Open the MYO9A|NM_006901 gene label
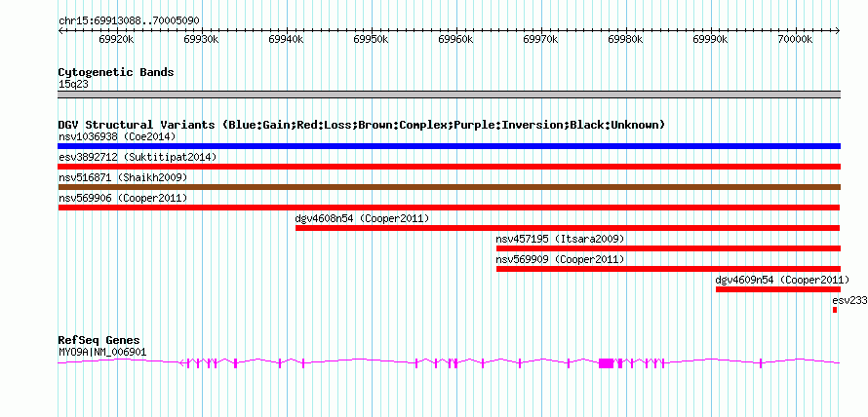 [x=102, y=352]
